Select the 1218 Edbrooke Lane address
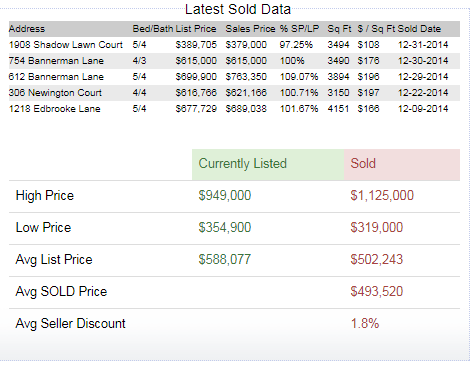472x365 pixels. (54, 109)
